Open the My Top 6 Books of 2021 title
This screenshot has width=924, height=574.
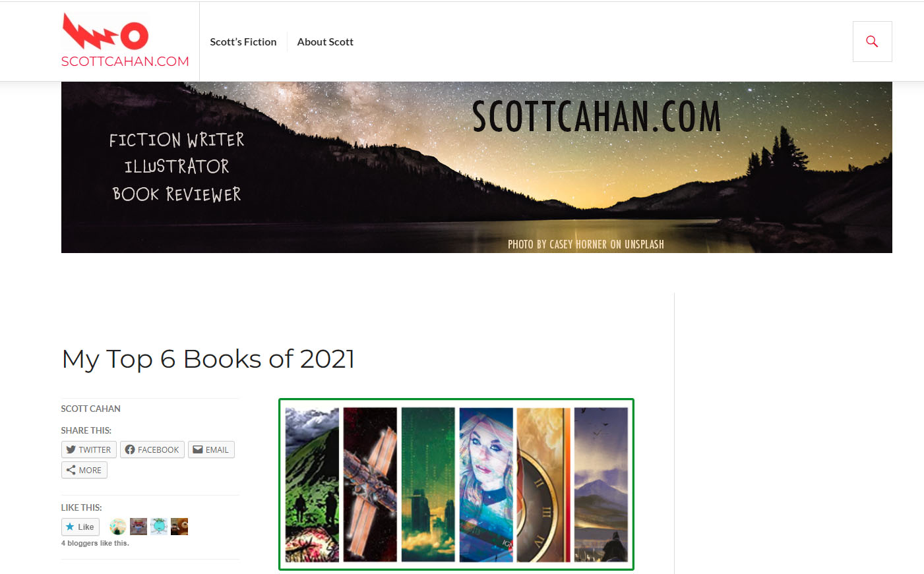(x=208, y=359)
